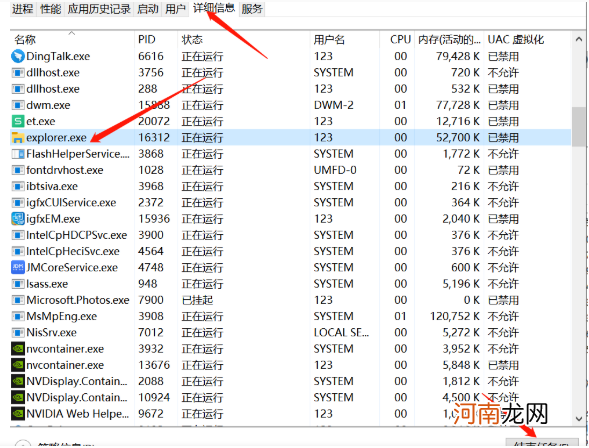Click the IntelCpHeciSvc.exe icon
Screen dimensions: 589x448
coord(18,251)
